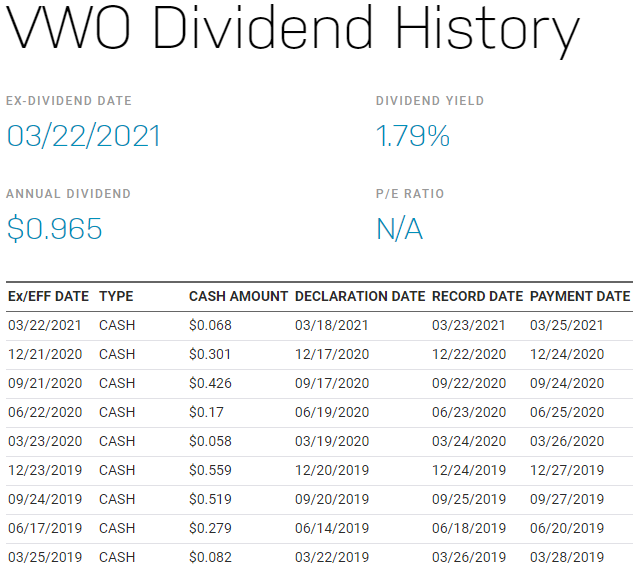Click record date 03/24/2020

pos(469,441)
